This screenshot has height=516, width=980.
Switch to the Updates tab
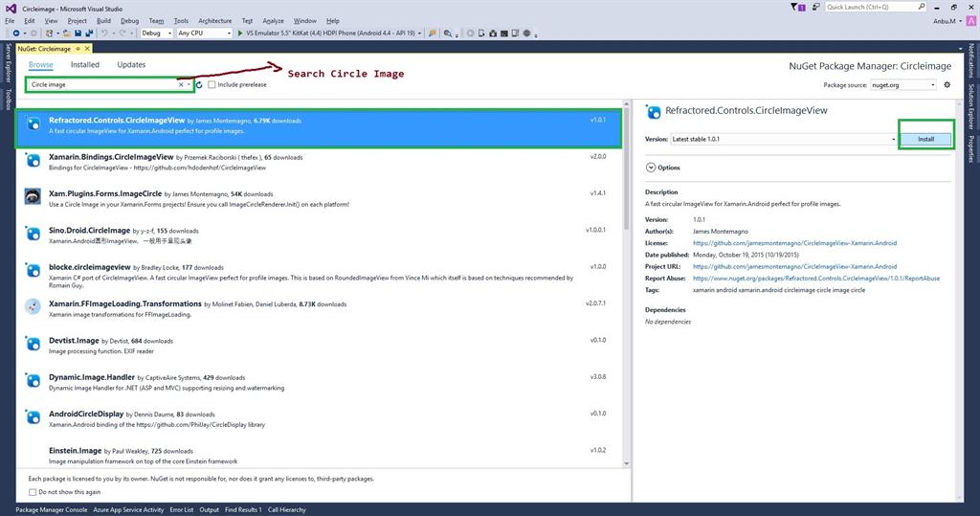coord(131,64)
